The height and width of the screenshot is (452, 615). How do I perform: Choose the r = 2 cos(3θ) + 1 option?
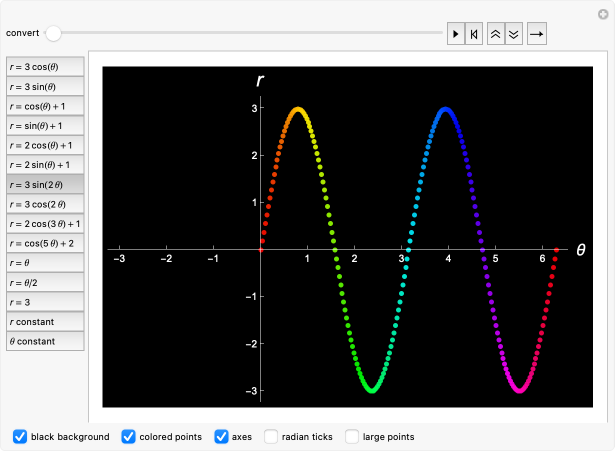45,224
